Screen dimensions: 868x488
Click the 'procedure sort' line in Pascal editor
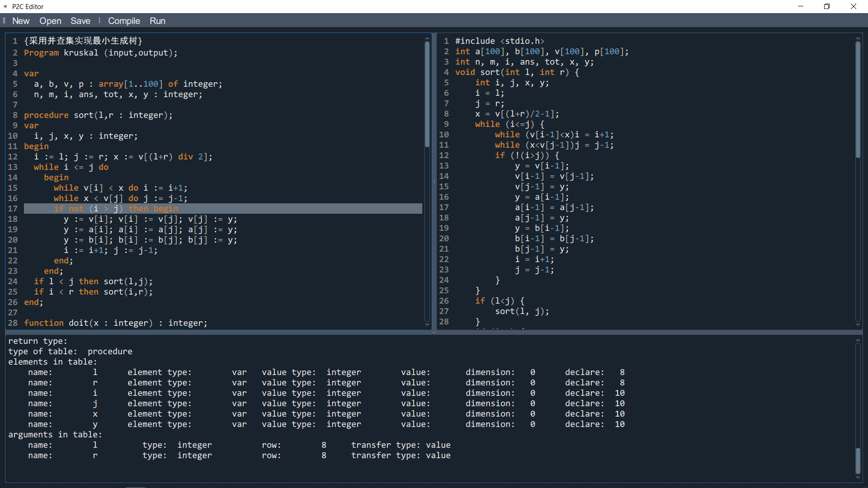click(x=98, y=115)
